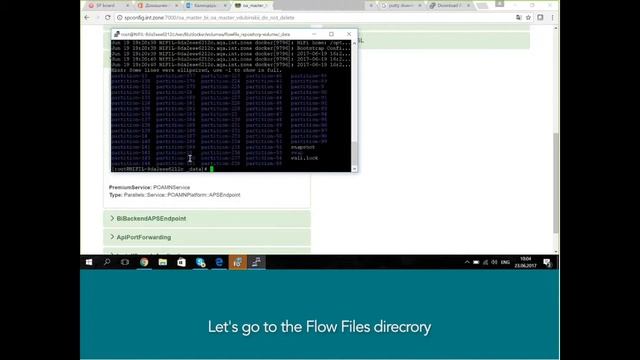
Task: Click PuTTY terminal scrollbar thumb
Action: (354, 153)
